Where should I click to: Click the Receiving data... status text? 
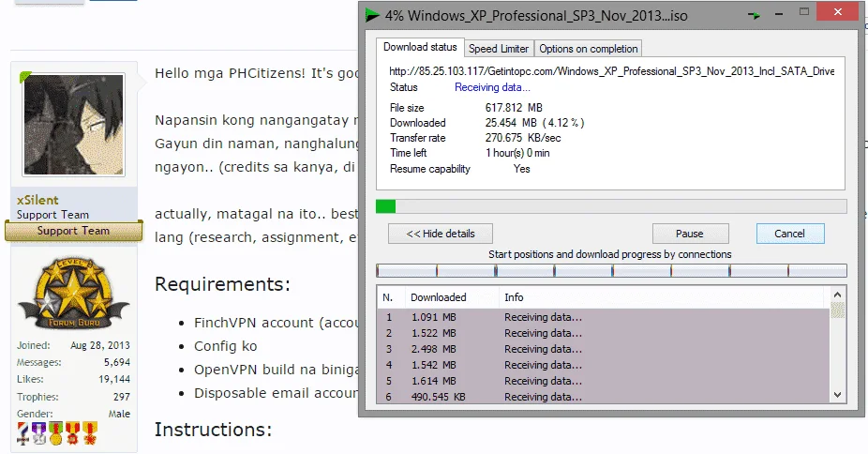click(x=492, y=87)
